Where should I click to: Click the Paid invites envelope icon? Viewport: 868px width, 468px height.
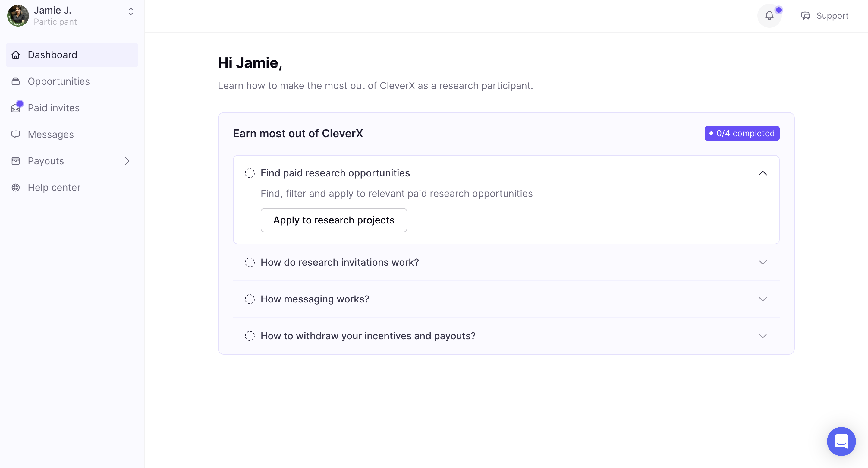coord(16,108)
